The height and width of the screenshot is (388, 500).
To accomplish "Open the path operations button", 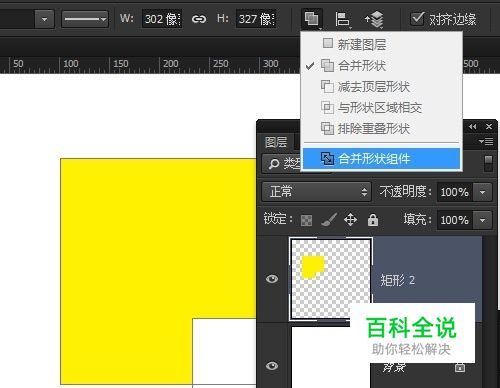I will click(312, 19).
